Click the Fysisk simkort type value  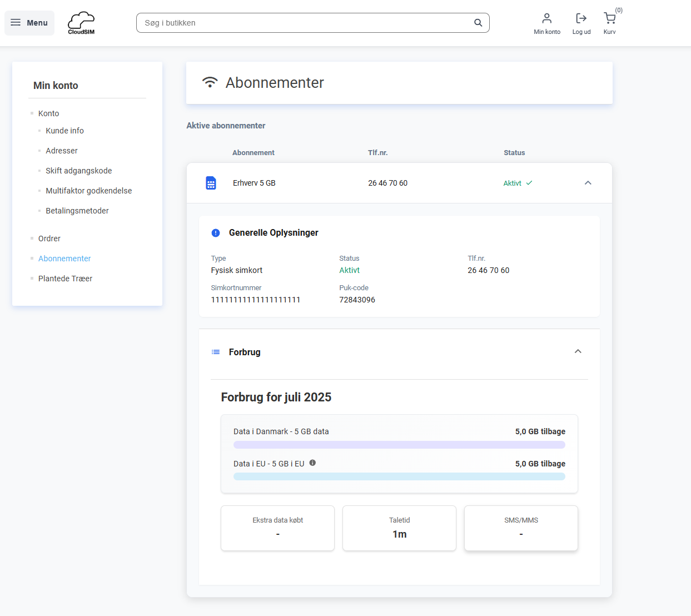(x=237, y=270)
